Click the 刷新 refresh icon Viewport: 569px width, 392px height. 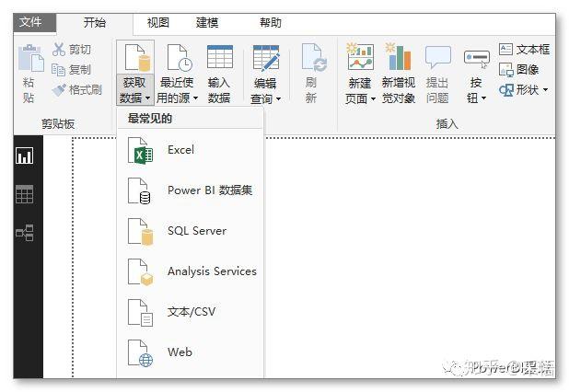click(314, 58)
